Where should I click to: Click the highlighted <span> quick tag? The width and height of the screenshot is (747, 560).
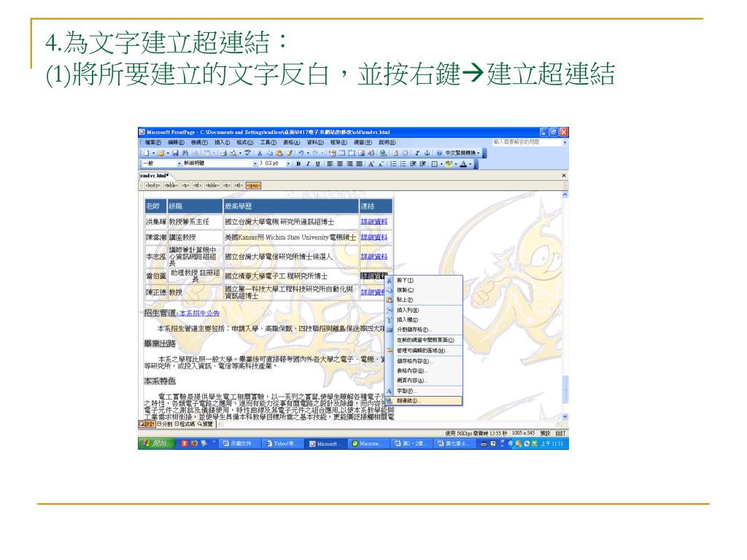tap(253, 186)
